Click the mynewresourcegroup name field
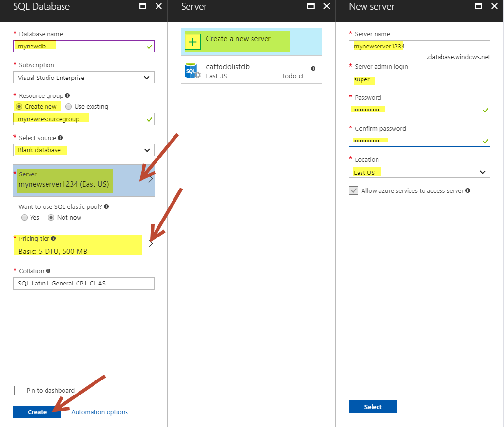The width and height of the screenshot is (504, 427). coord(83,119)
